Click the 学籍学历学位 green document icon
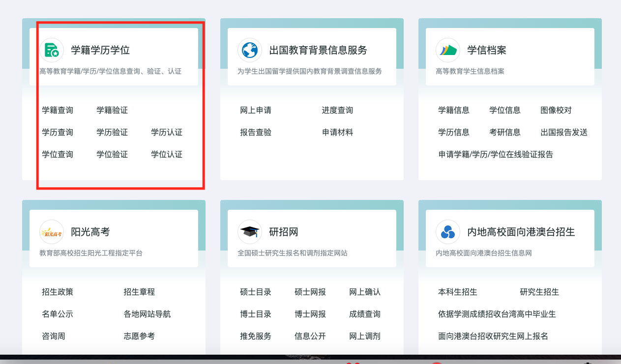 pyautogui.click(x=52, y=50)
